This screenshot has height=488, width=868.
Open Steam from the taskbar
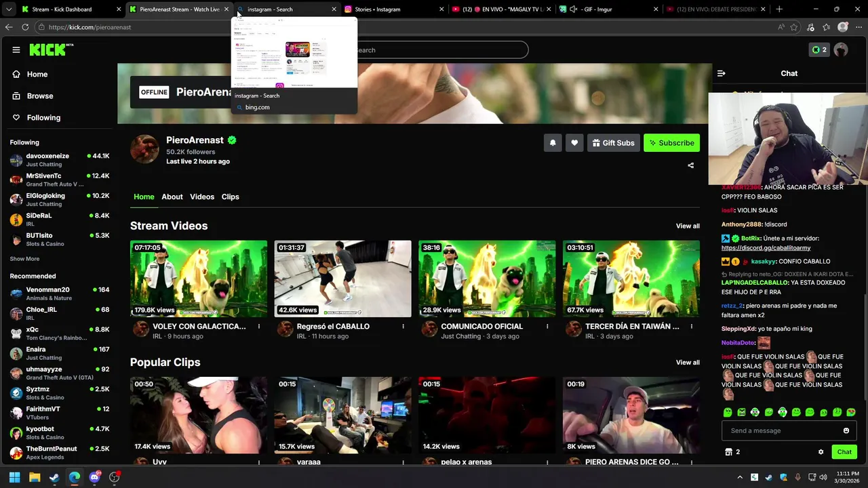pos(54,477)
